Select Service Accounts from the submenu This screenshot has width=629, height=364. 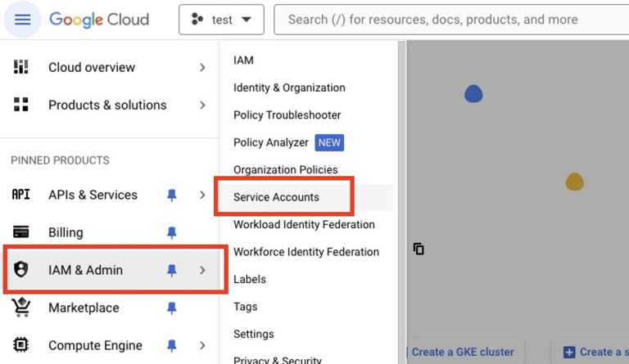click(x=276, y=197)
